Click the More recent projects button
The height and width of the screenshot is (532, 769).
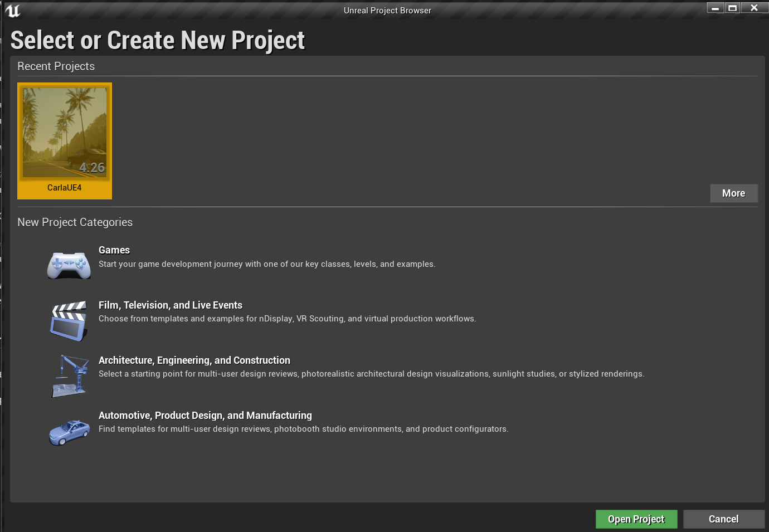pyautogui.click(x=734, y=193)
